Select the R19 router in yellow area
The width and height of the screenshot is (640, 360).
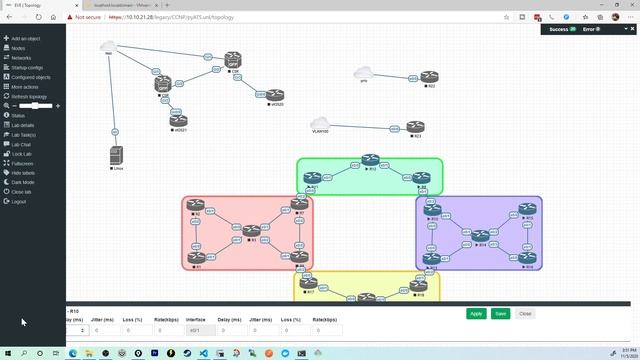[x=418, y=286]
